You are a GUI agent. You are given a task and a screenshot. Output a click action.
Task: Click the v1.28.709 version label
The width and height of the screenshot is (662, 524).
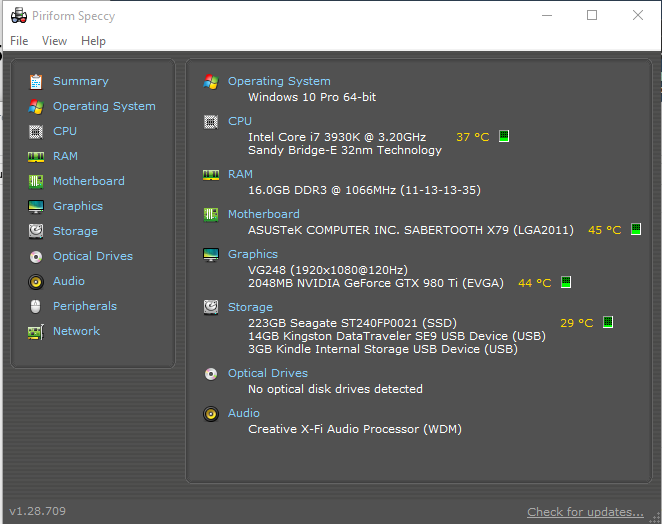click(38, 511)
